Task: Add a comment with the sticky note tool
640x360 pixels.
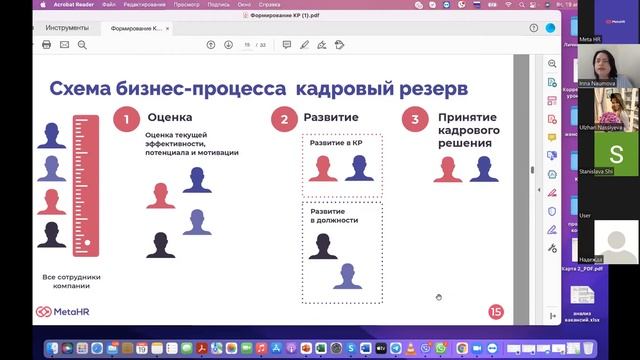Action: pyautogui.click(x=287, y=44)
